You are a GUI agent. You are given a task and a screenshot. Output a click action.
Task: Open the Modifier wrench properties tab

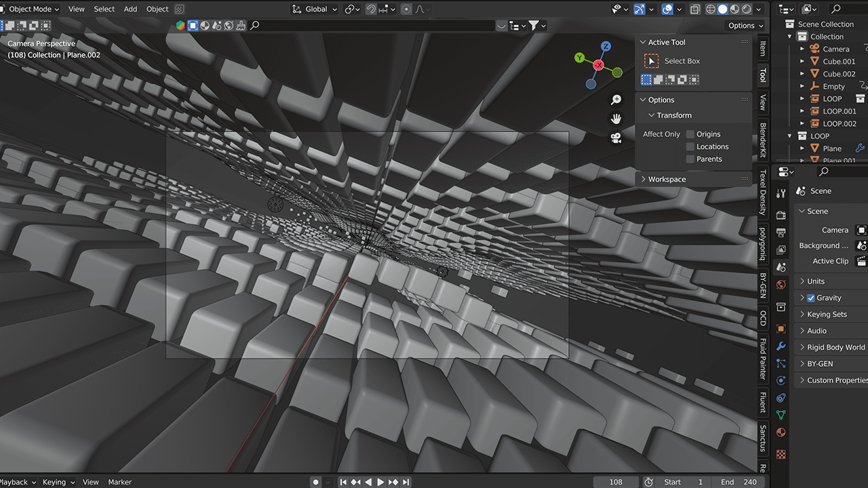pyautogui.click(x=781, y=346)
